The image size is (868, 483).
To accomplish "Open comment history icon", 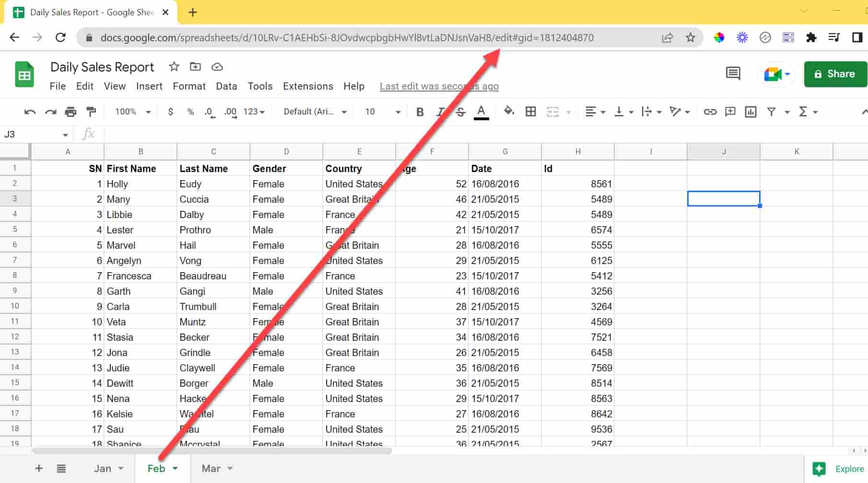I will 733,74.
